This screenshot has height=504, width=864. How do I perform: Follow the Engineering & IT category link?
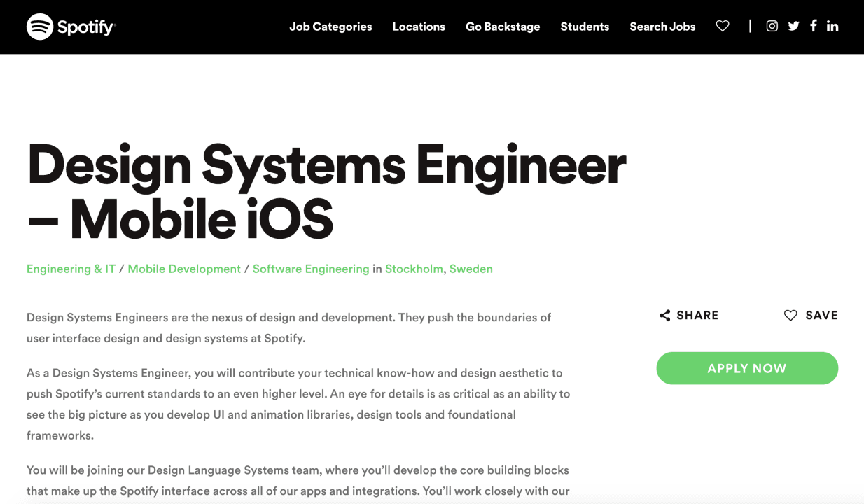[x=71, y=269]
